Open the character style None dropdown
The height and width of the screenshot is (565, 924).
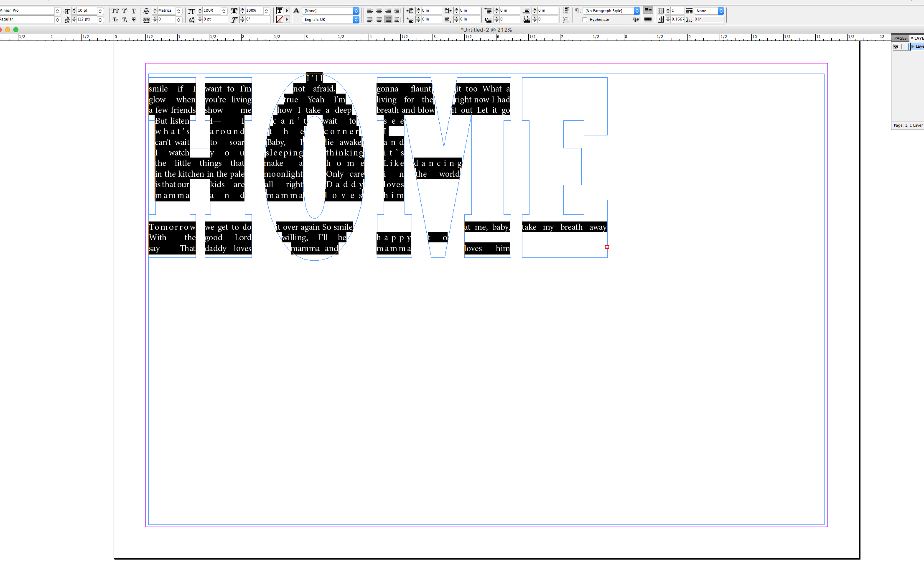356,11
